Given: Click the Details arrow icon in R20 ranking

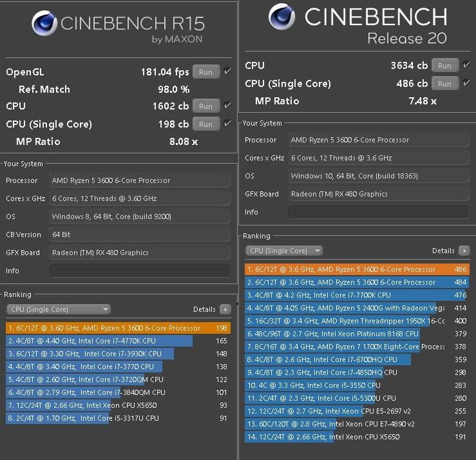Looking at the screenshot, I should click(x=464, y=251).
